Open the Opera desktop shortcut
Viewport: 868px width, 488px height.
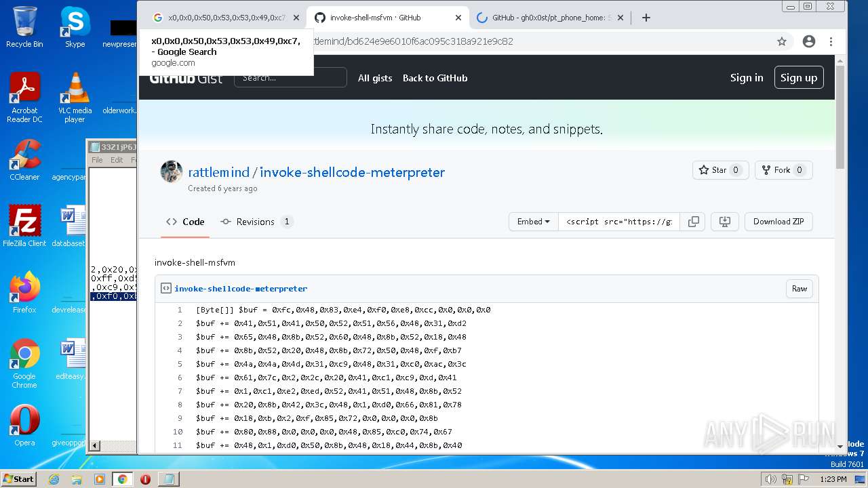(x=24, y=426)
